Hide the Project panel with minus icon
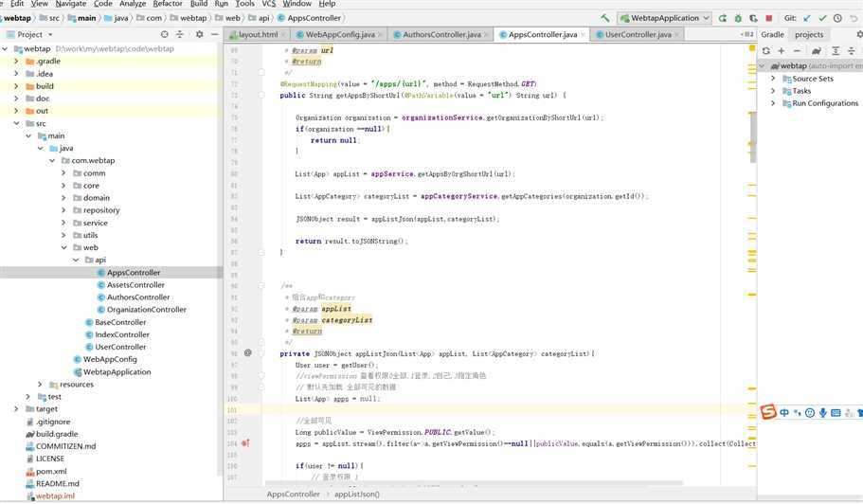Image resolution: width=863 pixels, height=504 pixels. pyautogui.click(x=215, y=34)
